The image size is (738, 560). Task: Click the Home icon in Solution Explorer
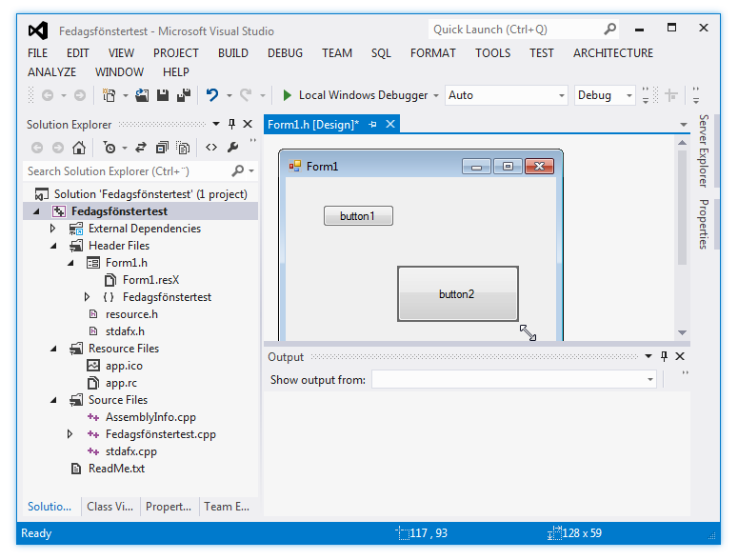[x=79, y=148]
